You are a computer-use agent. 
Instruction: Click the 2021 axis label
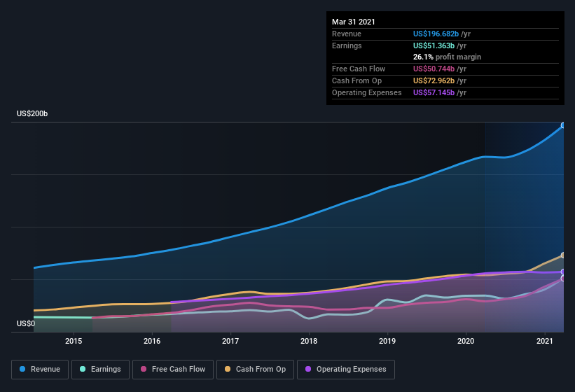pos(545,341)
